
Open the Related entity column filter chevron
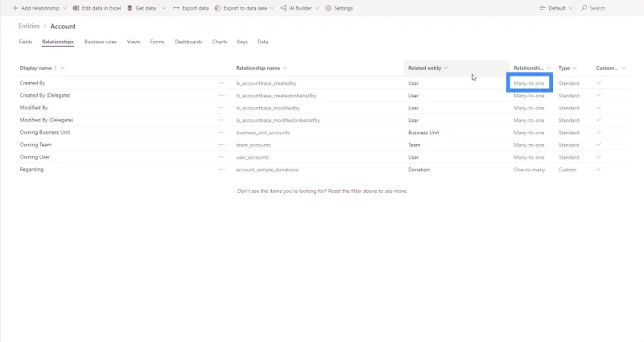(446, 68)
